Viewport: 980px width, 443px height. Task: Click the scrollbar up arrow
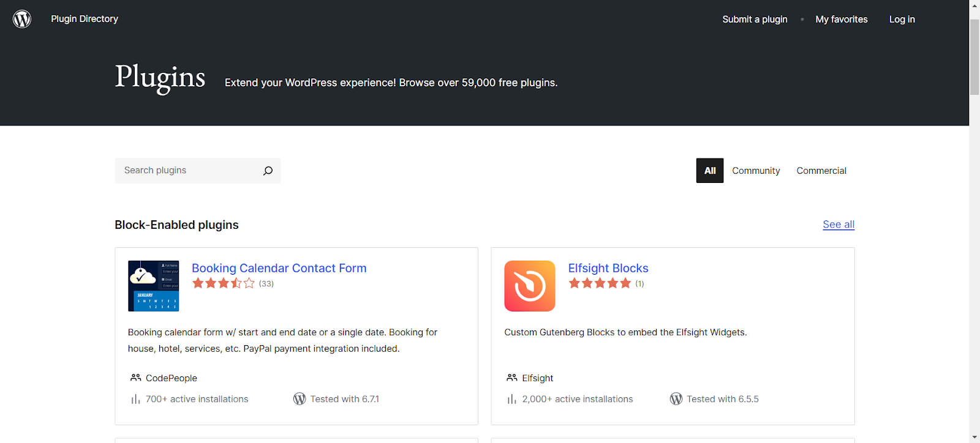click(974, 5)
